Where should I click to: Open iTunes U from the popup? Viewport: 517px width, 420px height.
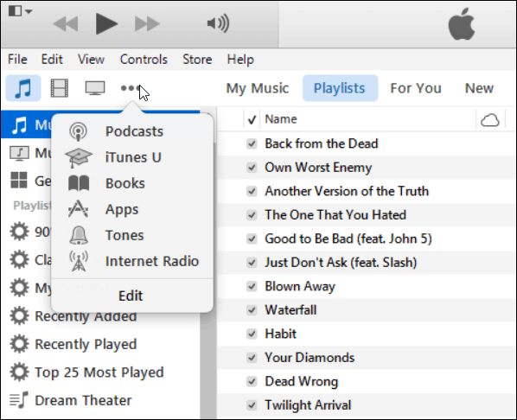pyautogui.click(x=133, y=157)
